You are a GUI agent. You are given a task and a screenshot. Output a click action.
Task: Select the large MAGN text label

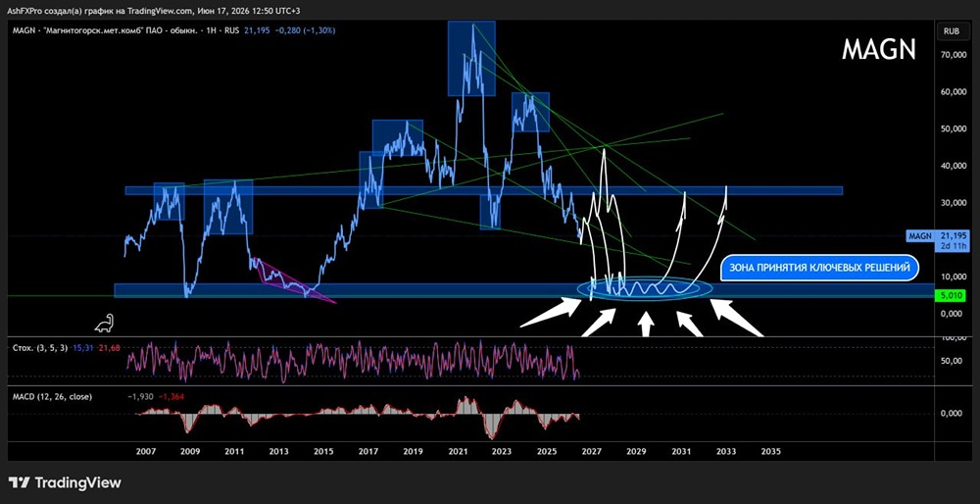click(879, 49)
